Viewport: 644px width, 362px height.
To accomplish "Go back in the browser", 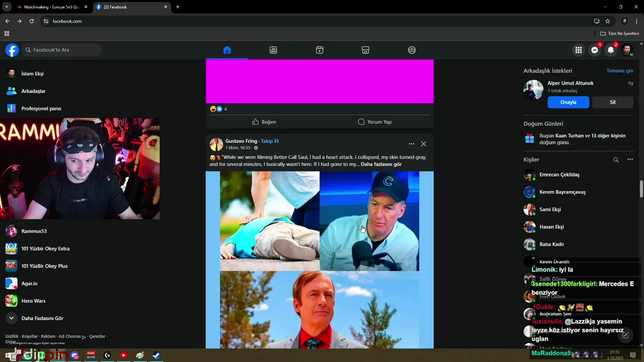I will (x=7, y=21).
